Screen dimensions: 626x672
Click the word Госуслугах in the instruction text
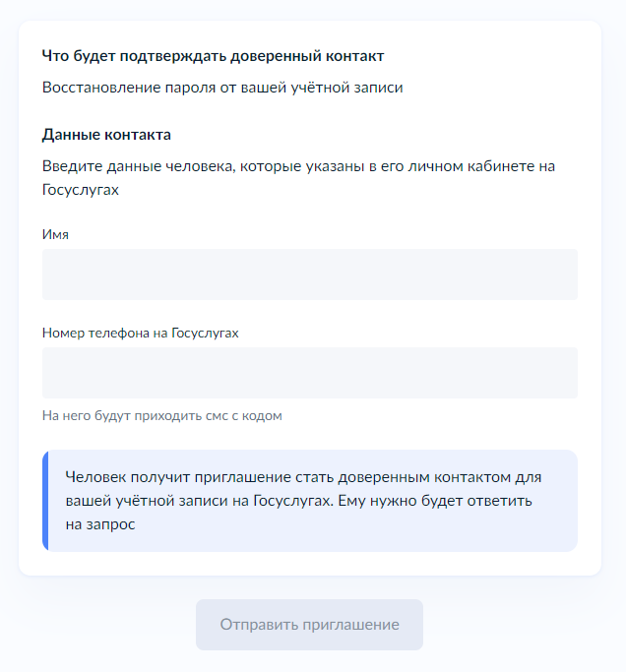click(80, 189)
